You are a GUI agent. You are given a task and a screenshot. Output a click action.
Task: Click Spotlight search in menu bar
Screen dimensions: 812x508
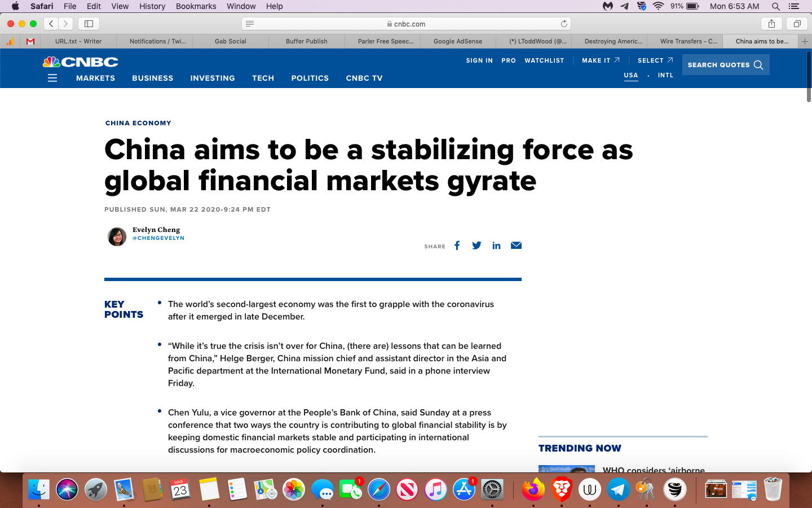pos(776,6)
